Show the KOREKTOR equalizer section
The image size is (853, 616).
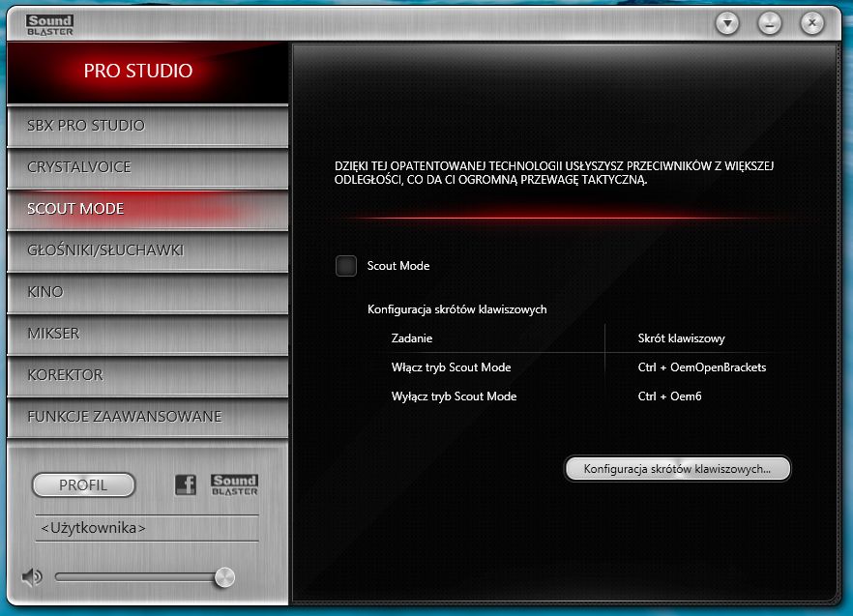point(147,375)
